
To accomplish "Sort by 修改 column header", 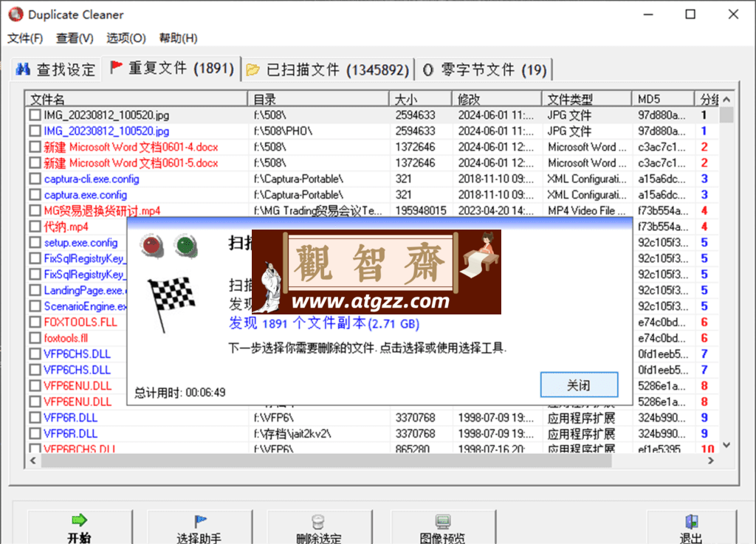I will click(x=497, y=99).
